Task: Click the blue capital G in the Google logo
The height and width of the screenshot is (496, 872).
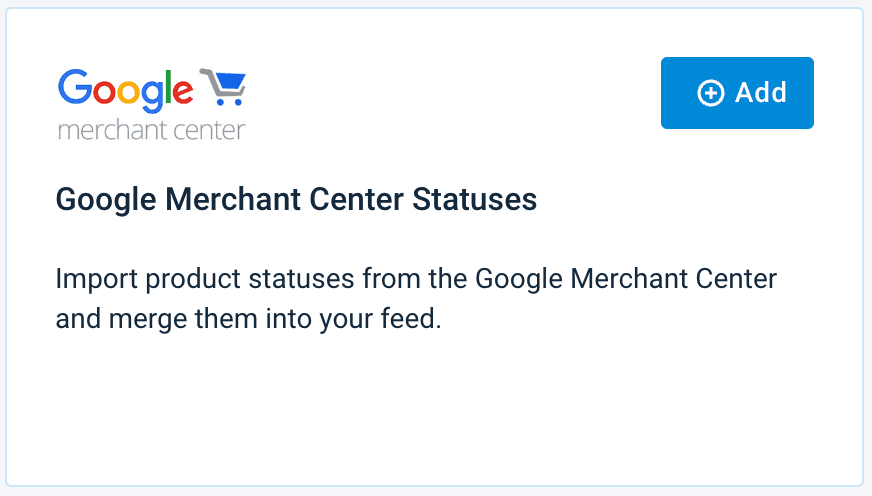Action: (x=73, y=89)
